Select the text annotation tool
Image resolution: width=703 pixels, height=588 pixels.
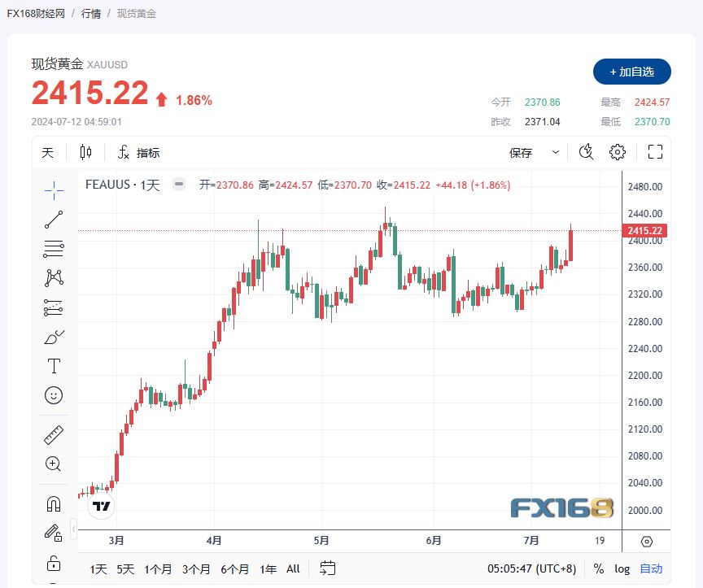tap(53, 366)
